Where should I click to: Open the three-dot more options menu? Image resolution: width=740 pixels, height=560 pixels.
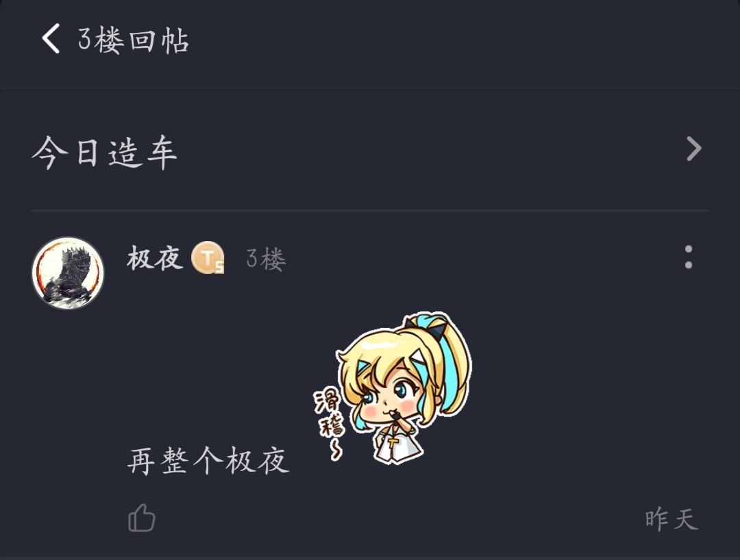coord(689,257)
